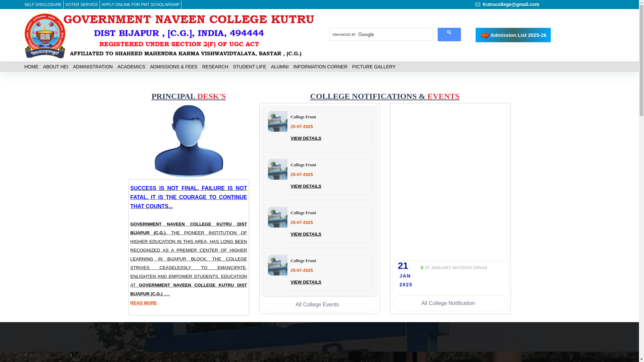The width and height of the screenshot is (644, 362).
Task: Click the NEW badge on Admission List
Action: point(485,36)
